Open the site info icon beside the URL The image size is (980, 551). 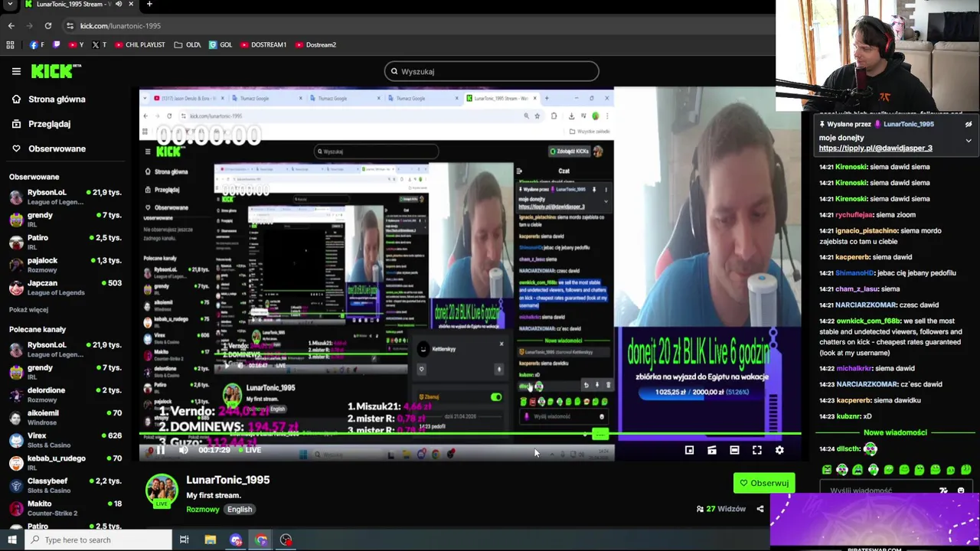click(70, 25)
